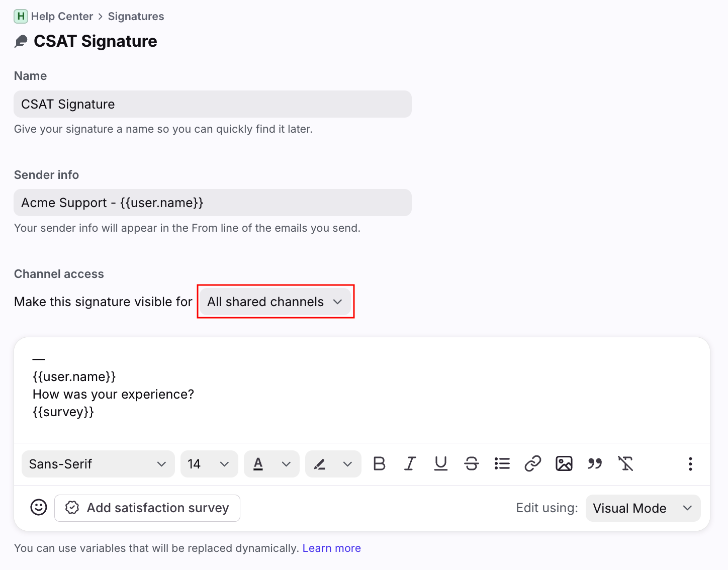Go to the Signatures breadcrumb
Screen dimensions: 728x570
coord(136,17)
